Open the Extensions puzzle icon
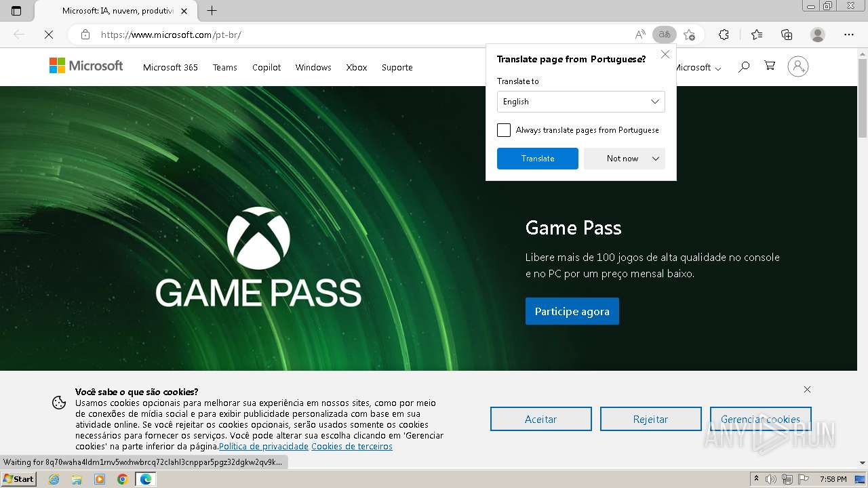Image resolution: width=868 pixels, height=488 pixels. 724,35
